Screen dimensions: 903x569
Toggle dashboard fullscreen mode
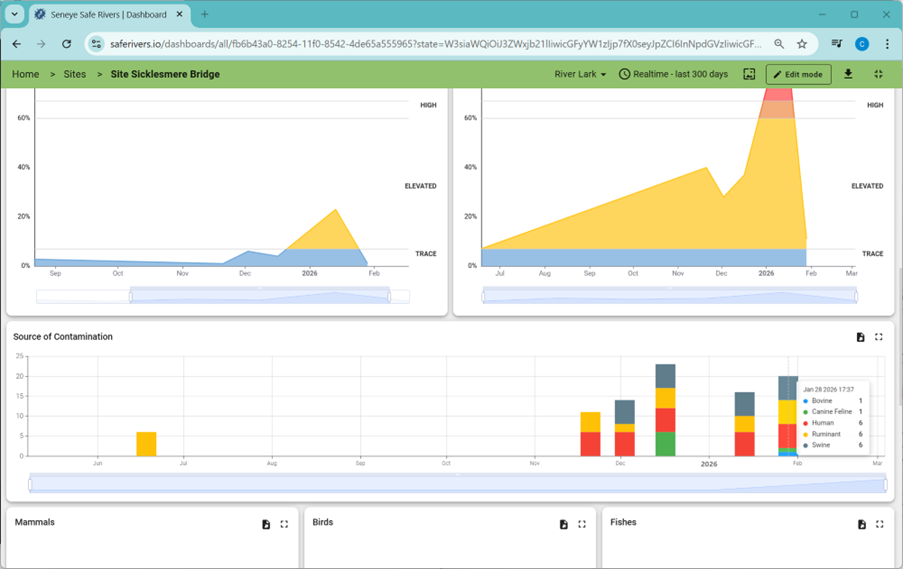(878, 74)
